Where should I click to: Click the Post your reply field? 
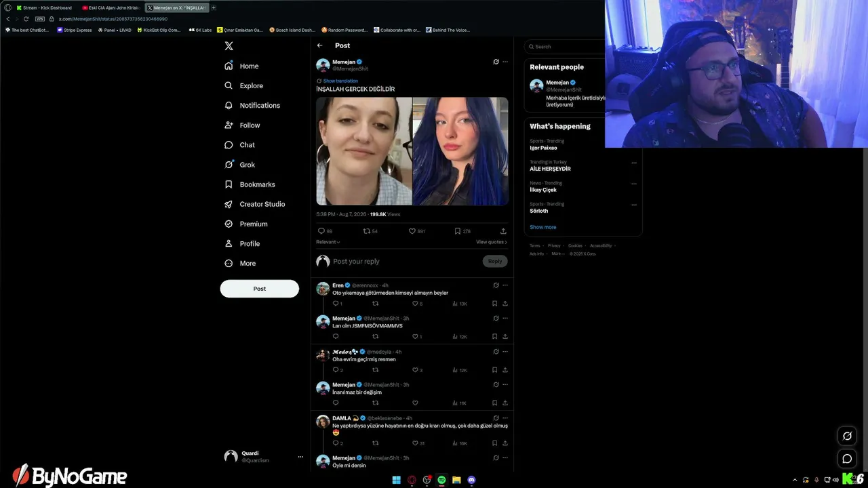click(x=406, y=262)
